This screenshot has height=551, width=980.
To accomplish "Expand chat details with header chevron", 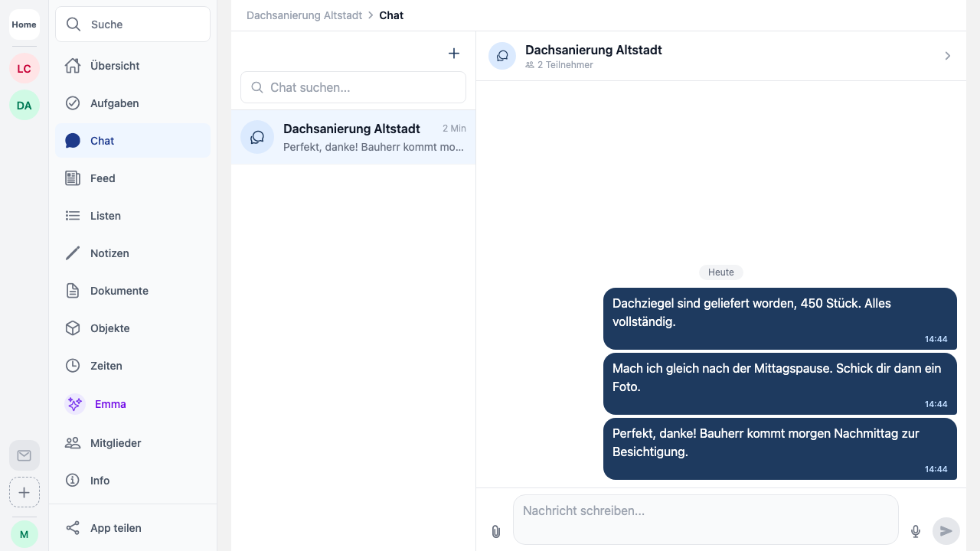I will [948, 56].
